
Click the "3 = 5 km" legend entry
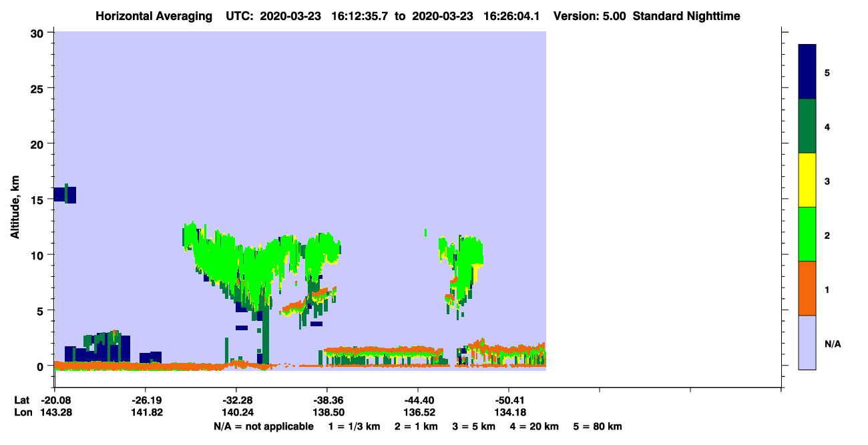[474, 426]
